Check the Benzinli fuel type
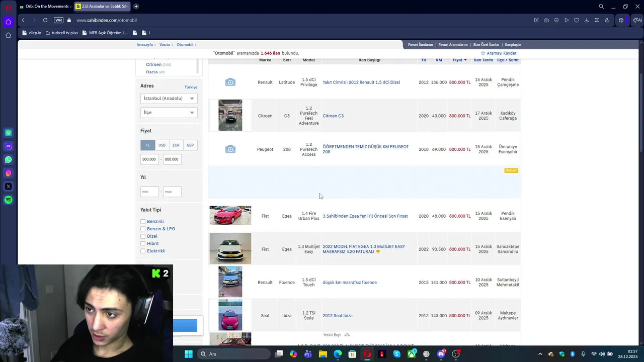644x362 pixels. [143, 222]
